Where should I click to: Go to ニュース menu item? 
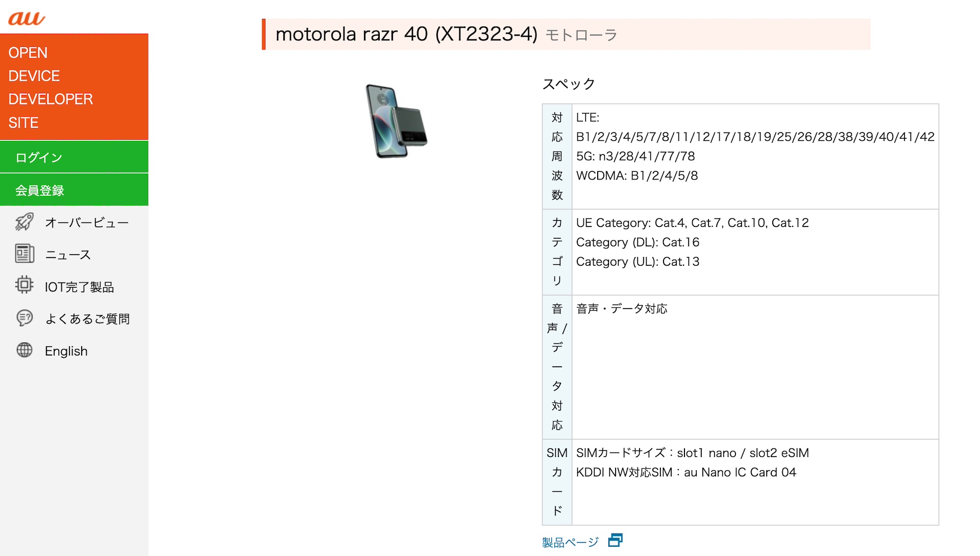pos(68,255)
